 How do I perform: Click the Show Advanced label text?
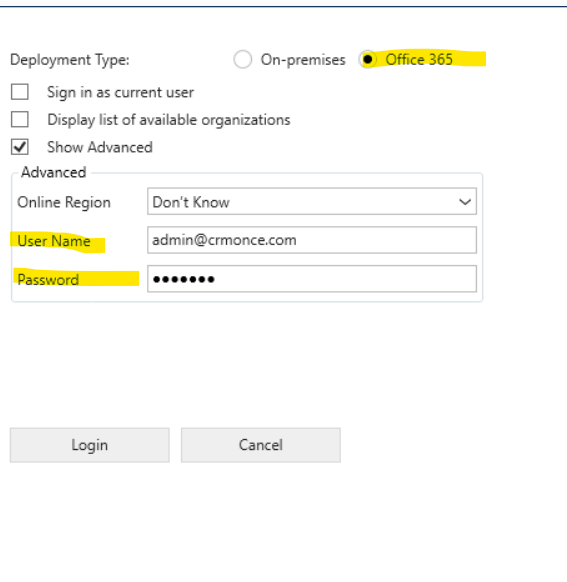pyautogui.click(x=100, y=147)
